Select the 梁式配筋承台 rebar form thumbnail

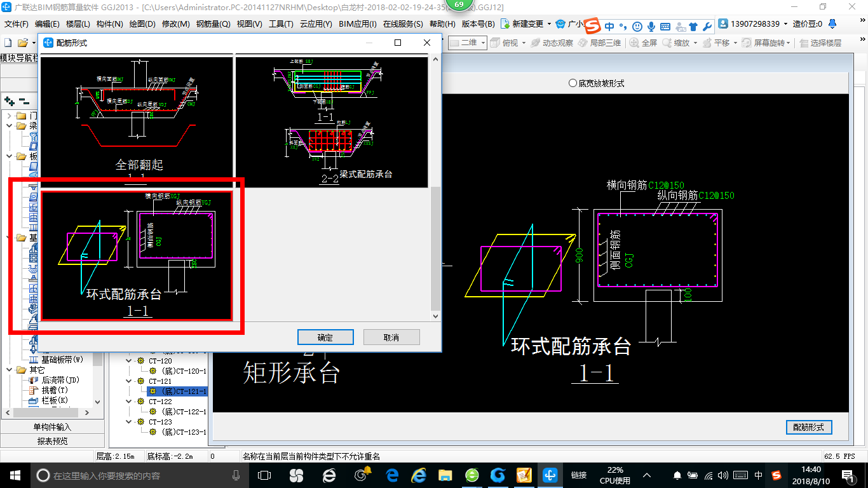coord(332,122)
